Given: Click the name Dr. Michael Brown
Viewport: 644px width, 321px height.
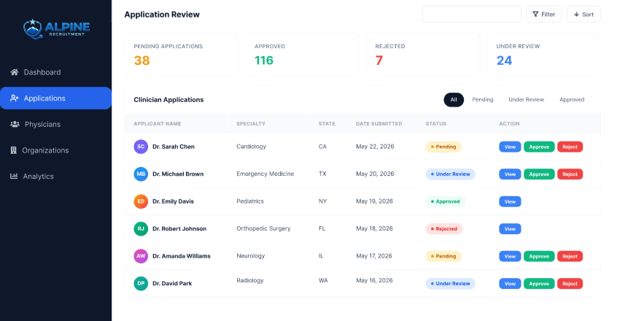Looking at the screenshot, I should [178, 174].
